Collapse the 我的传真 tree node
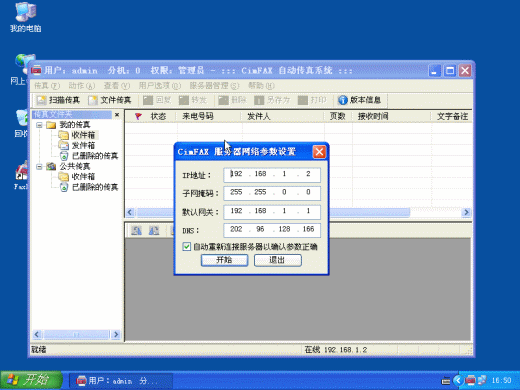520x390 pixels. (x=39, y=125)
